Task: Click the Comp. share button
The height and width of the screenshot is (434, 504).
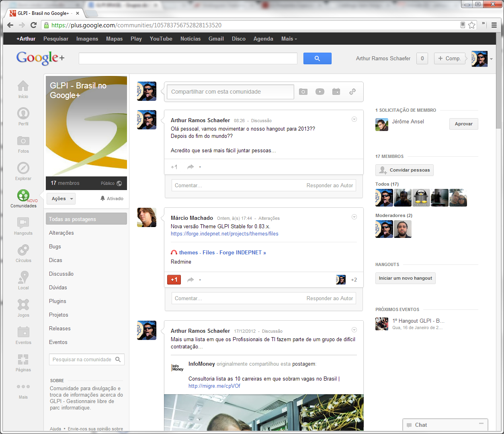Action: tap(449, 58)
